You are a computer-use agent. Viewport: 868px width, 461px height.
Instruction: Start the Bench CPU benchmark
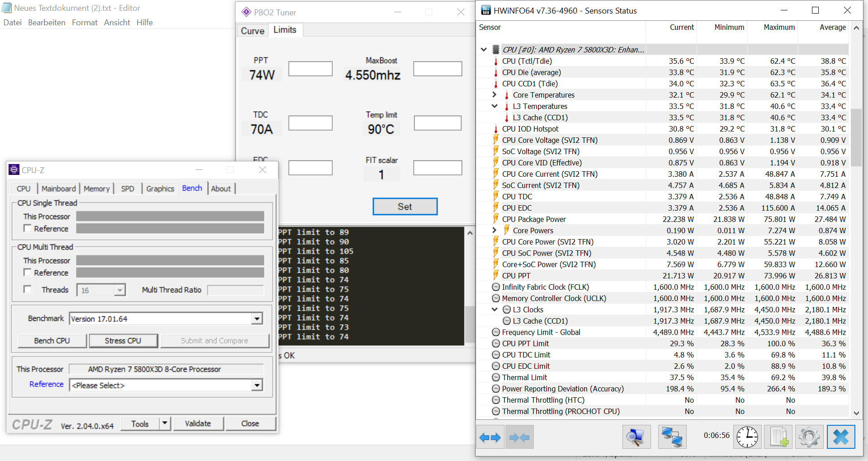click(52, 341)
